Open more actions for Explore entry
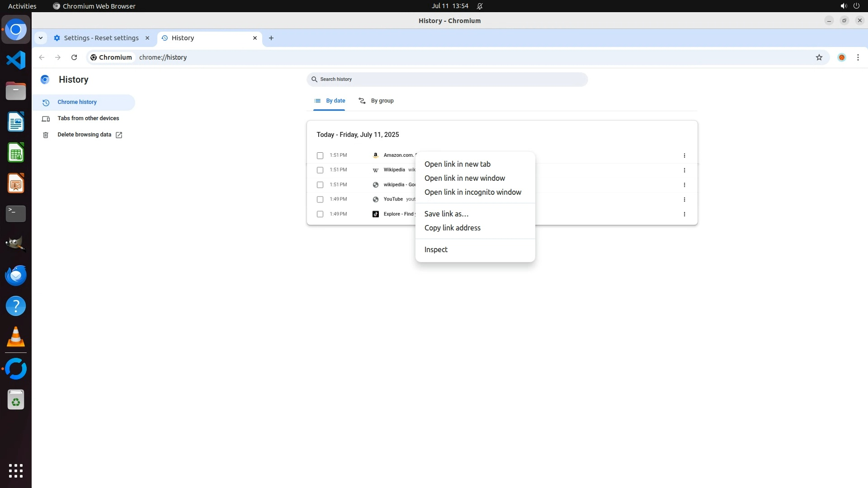 (x=684, y=214)
